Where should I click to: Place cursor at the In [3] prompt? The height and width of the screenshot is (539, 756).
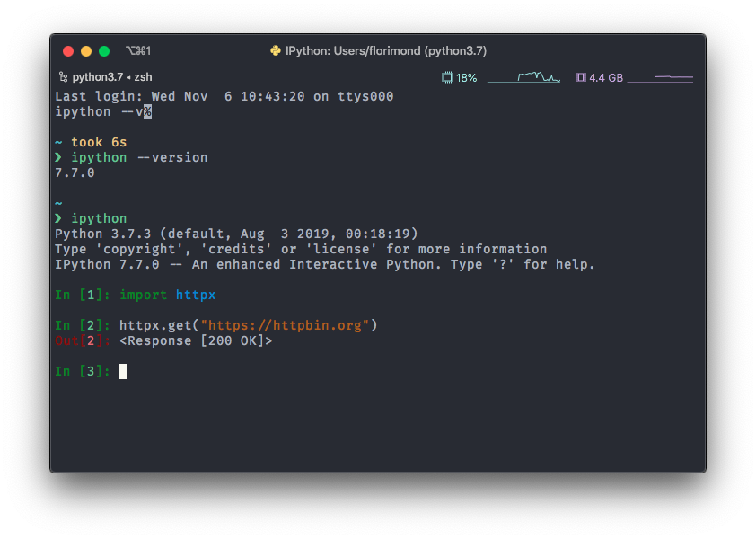point(122,371)
